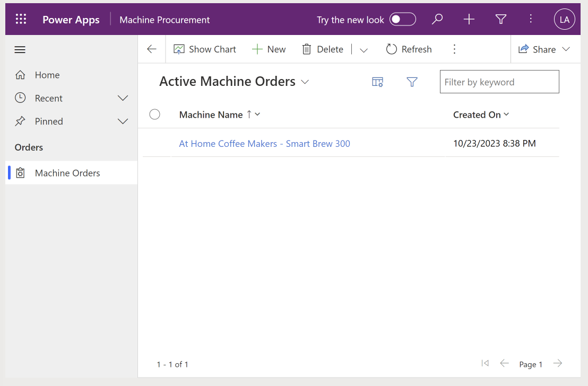Open the Share dropdown chevron
The width and height of the screenshot is (588, 386).
click(566, 49)
